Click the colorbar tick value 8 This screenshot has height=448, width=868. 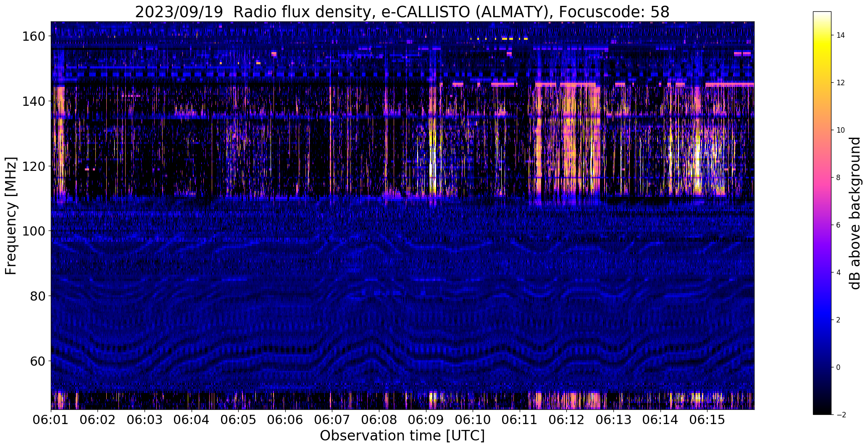pyautogui.click(x=839, y=178)
